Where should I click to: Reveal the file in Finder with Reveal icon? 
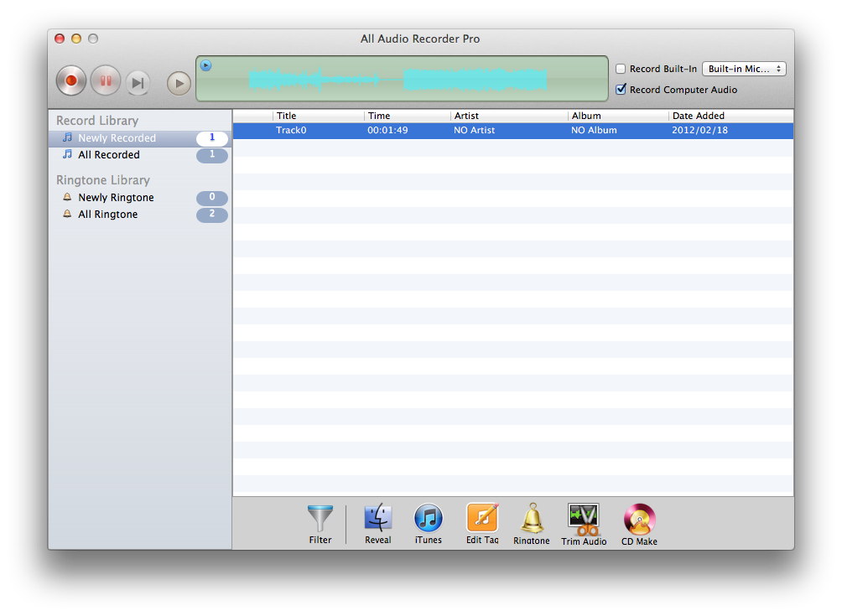(378, 525)
